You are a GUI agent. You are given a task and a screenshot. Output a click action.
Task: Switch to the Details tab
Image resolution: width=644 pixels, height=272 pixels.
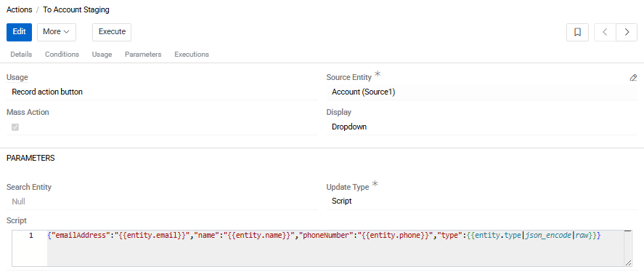pyautogui.click(x=21, y=55)
